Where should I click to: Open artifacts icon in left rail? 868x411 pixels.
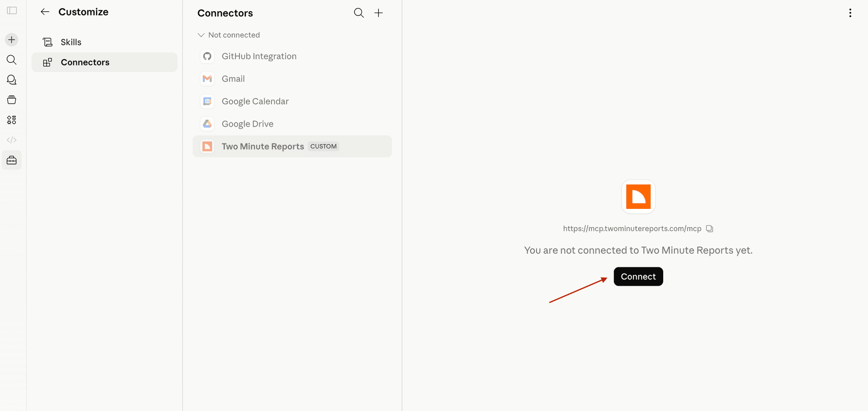[12, 120]
